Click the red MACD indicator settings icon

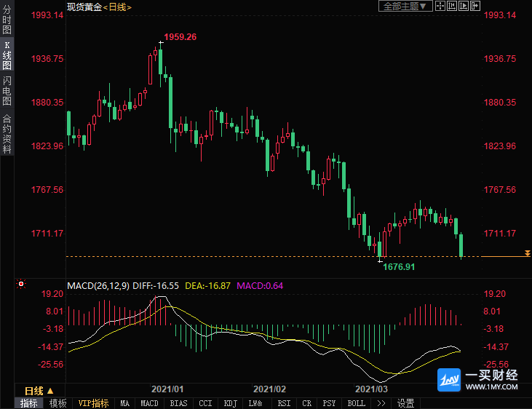coord(21,284)
